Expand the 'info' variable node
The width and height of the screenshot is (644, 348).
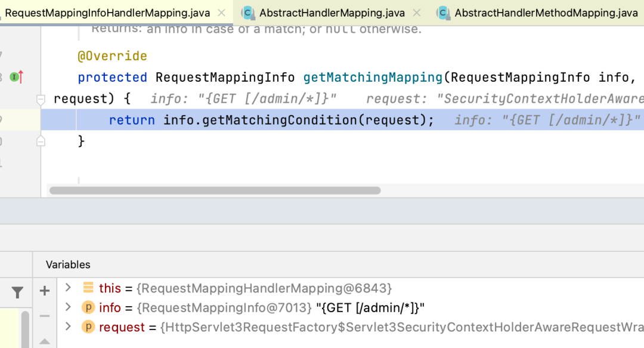[x=68, y=307]
